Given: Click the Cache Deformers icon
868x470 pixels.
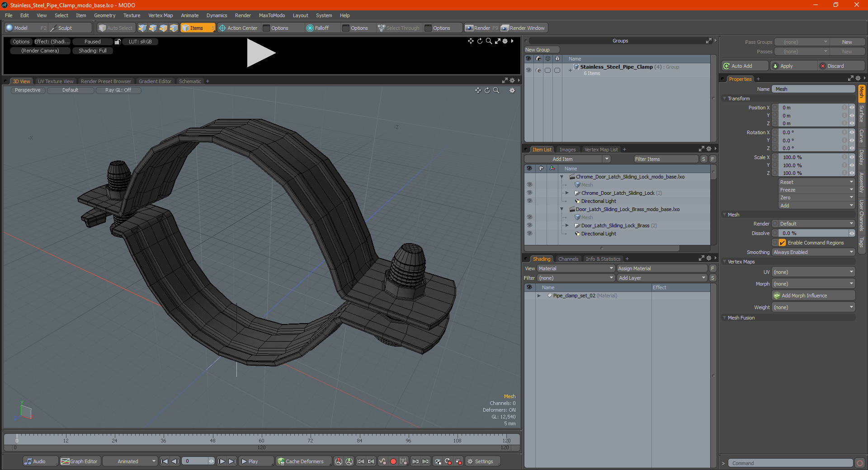Looking at the screenshot, I should 281,461.
